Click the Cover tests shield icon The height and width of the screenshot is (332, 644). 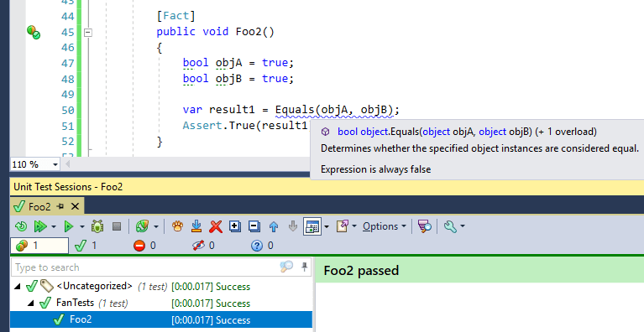coord(142,226)
